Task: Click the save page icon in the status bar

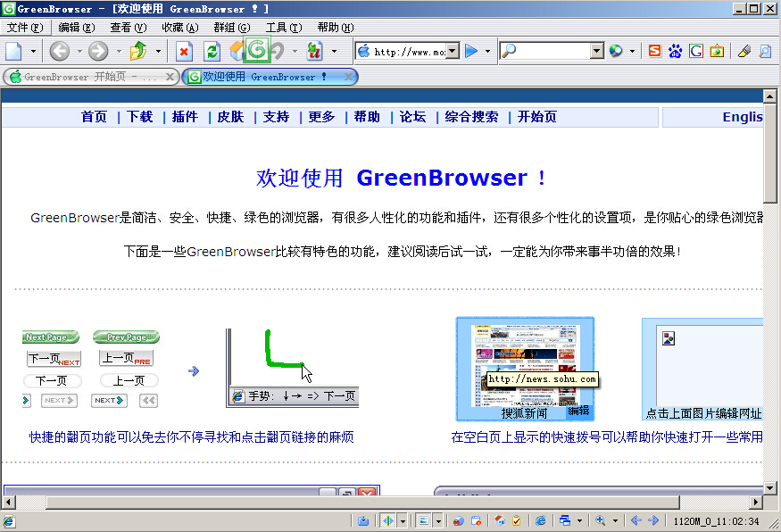Action: pos(363,521)
